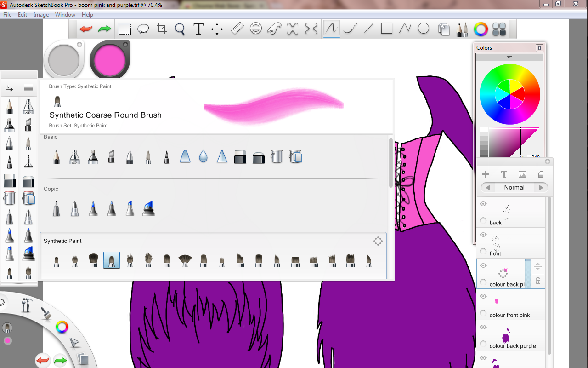The image size is (588, 368).
Task: Open the Help menu
Action: pos(87,15)
